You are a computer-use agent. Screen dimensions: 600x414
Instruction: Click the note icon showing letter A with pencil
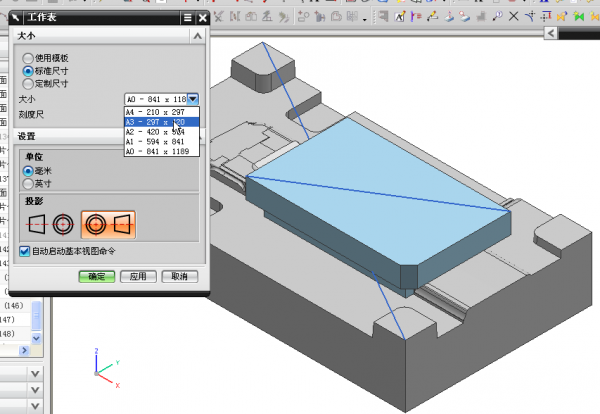point(400,16)
